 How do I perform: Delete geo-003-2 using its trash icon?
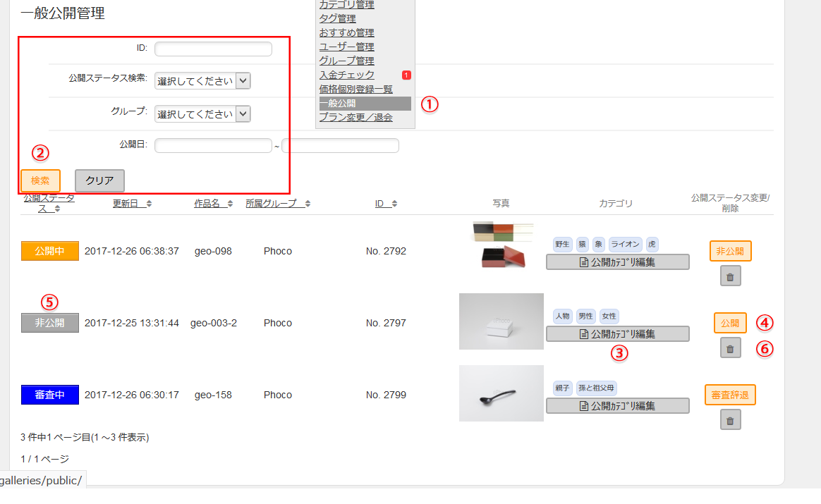730,348
